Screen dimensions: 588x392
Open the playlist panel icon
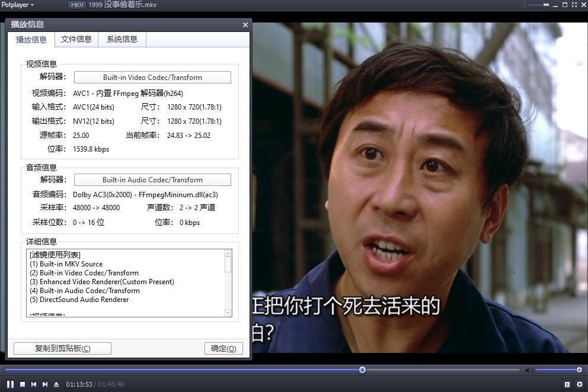(x=567, y=384)
